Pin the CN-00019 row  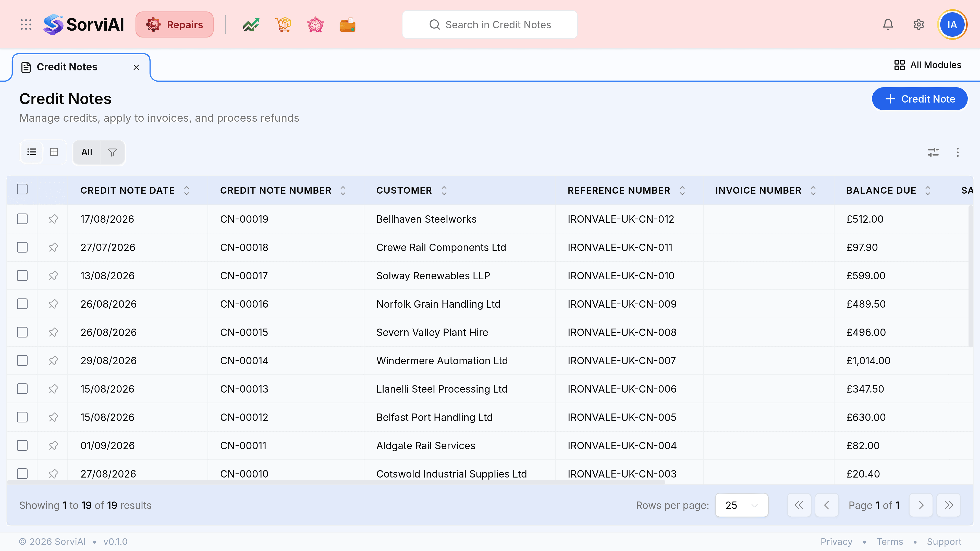pyautogui.click(x=53, y=219)
